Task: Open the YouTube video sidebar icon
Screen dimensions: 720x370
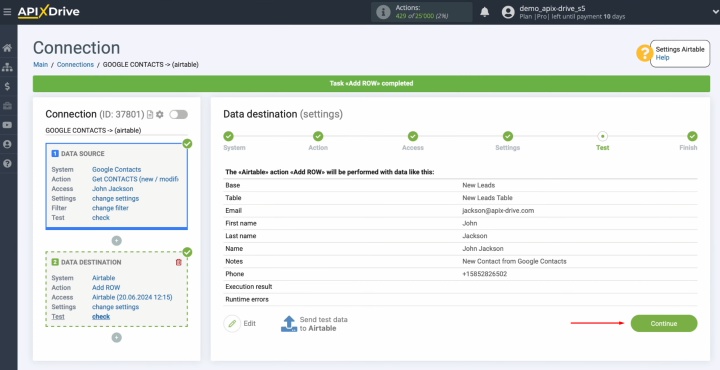Action: point(7,125)
